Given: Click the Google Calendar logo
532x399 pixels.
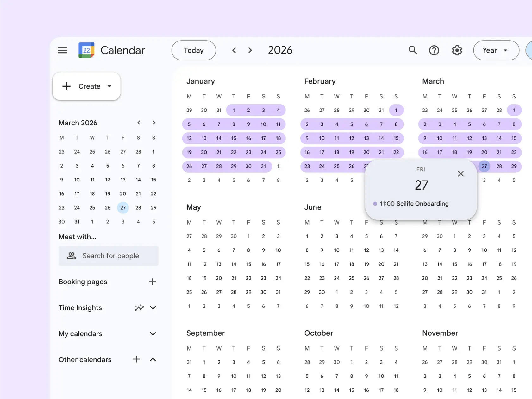Looking at the screenshot, I should coord(86,50).
